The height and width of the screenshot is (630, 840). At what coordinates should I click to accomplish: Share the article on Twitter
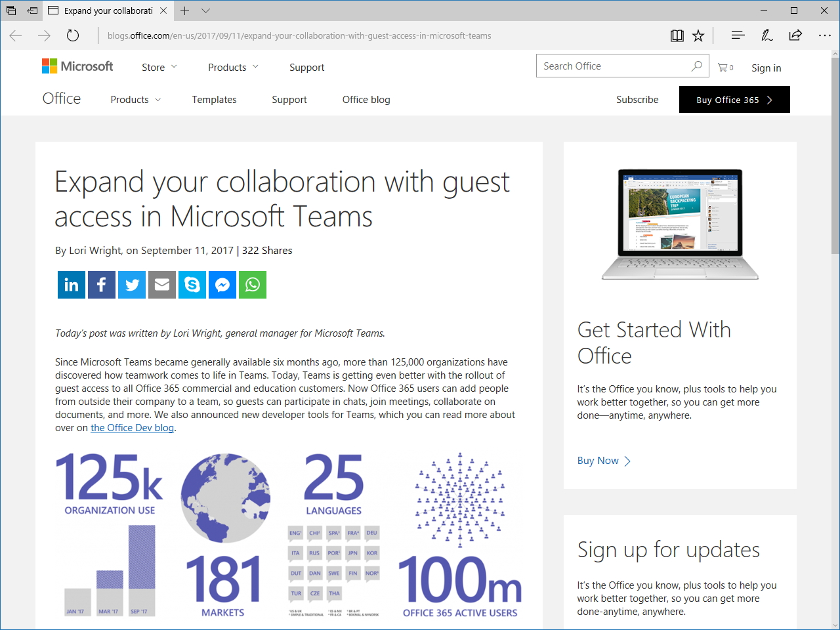[x=131, y=284]
